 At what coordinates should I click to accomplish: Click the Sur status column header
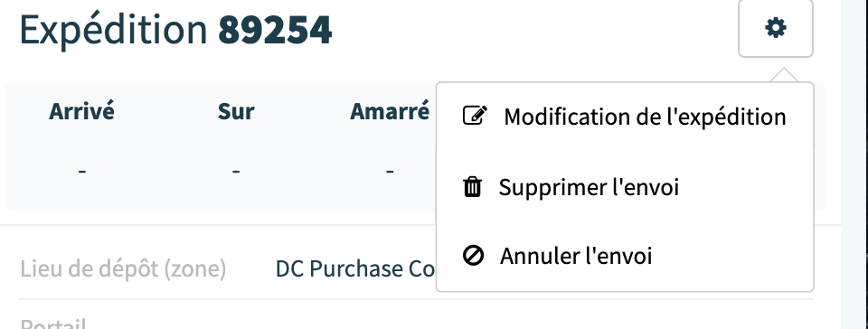pos(236,111)
